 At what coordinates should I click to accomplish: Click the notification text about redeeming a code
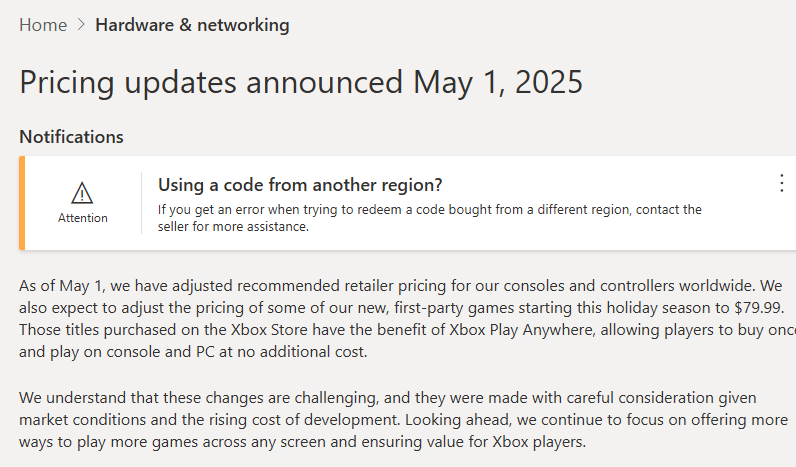430,210
